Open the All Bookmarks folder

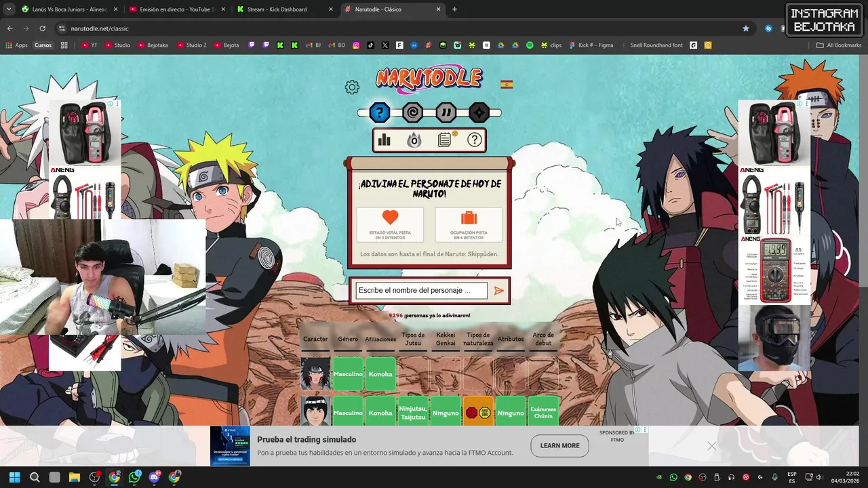point(839,45)
